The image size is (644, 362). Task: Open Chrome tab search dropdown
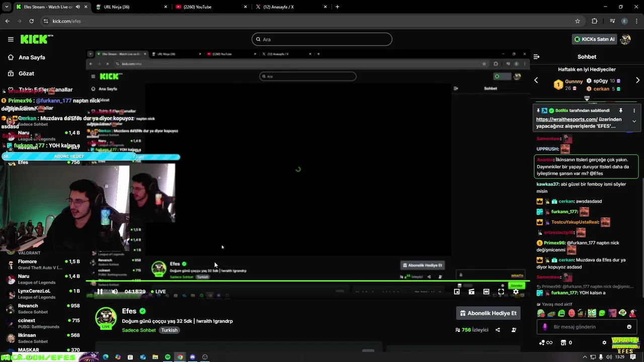pos(7,7)
